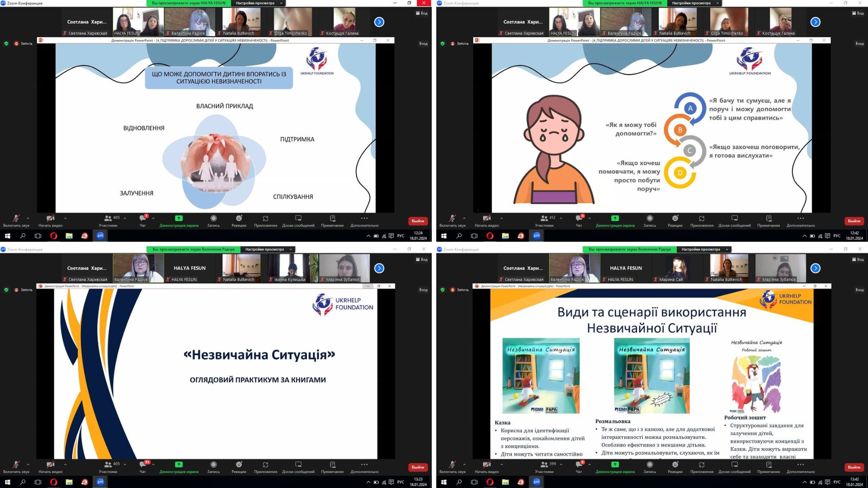Open Приложения in the window with clock 12:42
The height and width of the screenshot is (488, 868).
pyautogui.click(x=702, y=220)
